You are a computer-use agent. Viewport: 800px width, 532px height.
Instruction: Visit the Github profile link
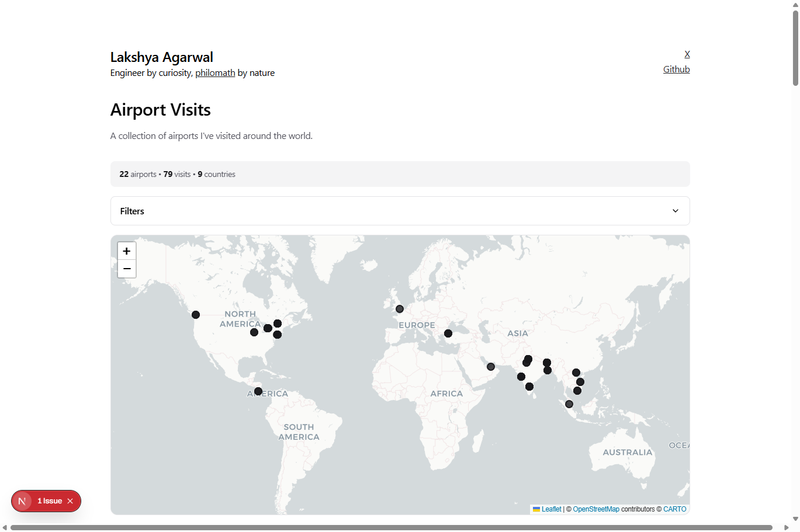pyautogui.click(x=676, y=69)
